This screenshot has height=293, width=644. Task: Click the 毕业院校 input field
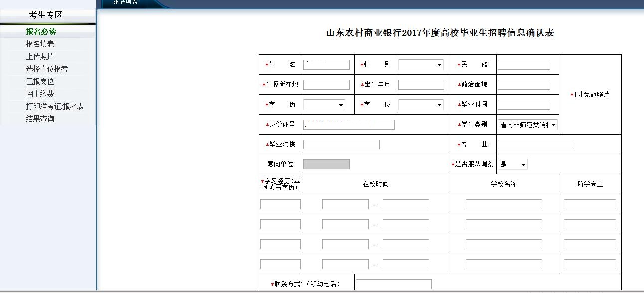(x=341, y=145)
